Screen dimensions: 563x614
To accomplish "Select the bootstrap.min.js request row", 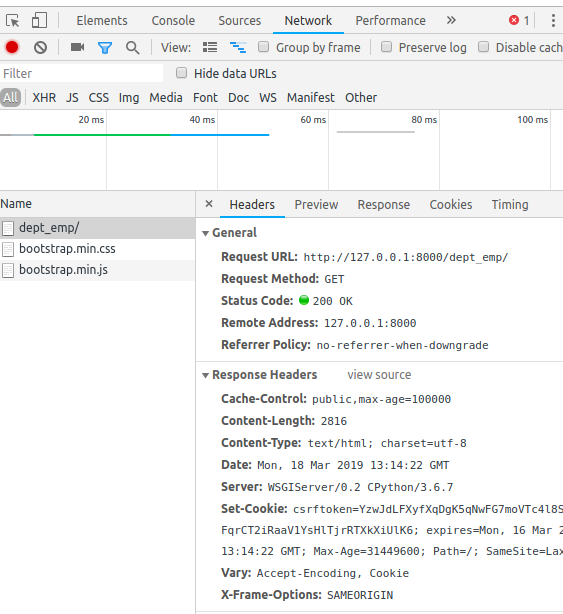I will click(97, 270).
